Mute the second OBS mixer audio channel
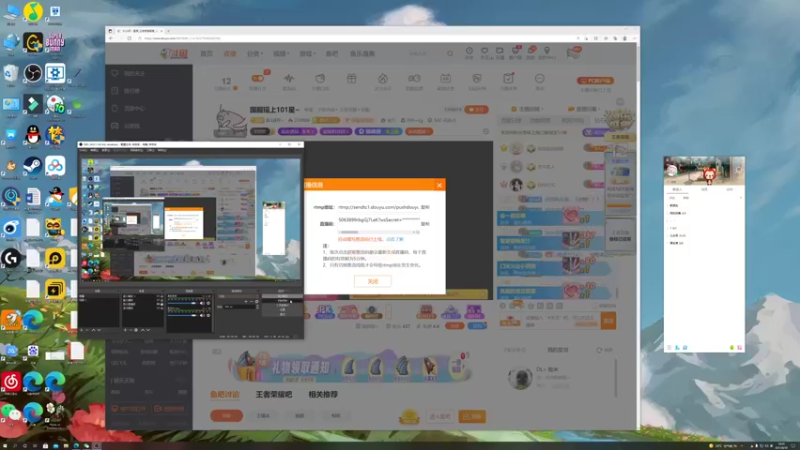800x450 pixels. [x=202, y=315]
